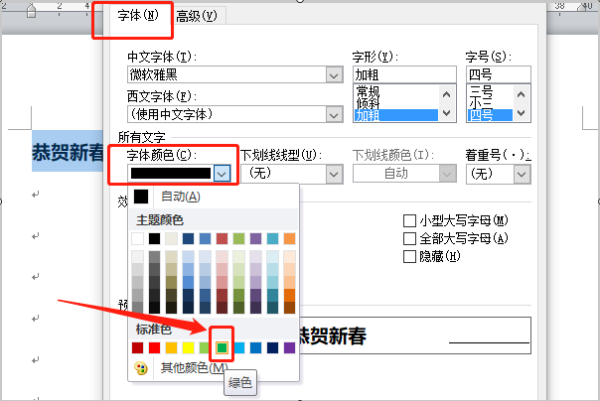The height and width of the screenshot is (401, 600).
Task: Pick light green in the standard colors
Action: pos(204,348)
